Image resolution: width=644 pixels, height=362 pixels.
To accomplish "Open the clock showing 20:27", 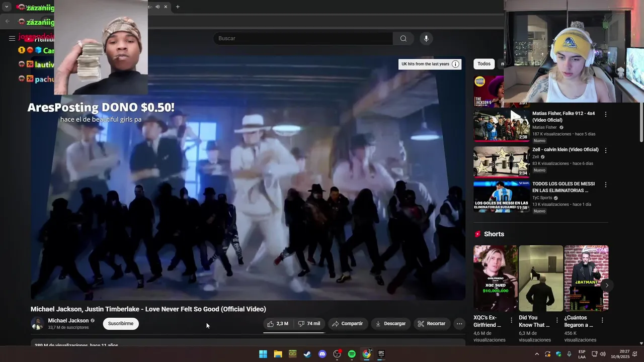I will 620,354.
